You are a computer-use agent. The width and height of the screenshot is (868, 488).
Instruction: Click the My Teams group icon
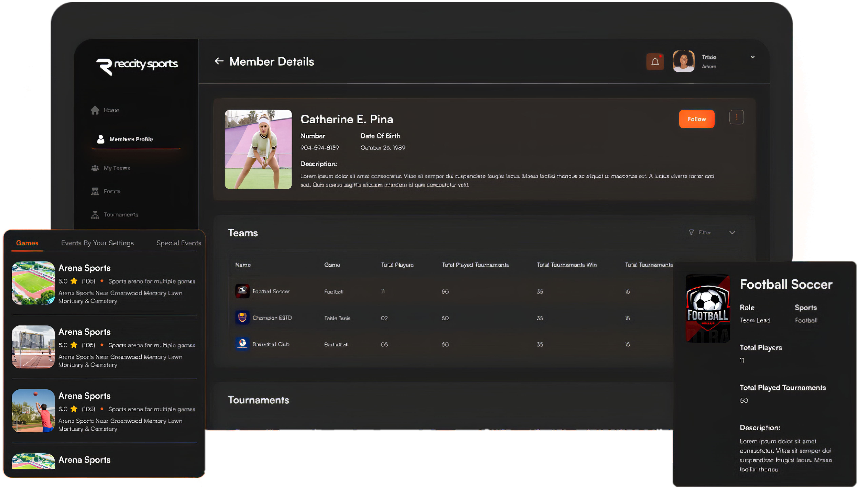click(95, 168)
